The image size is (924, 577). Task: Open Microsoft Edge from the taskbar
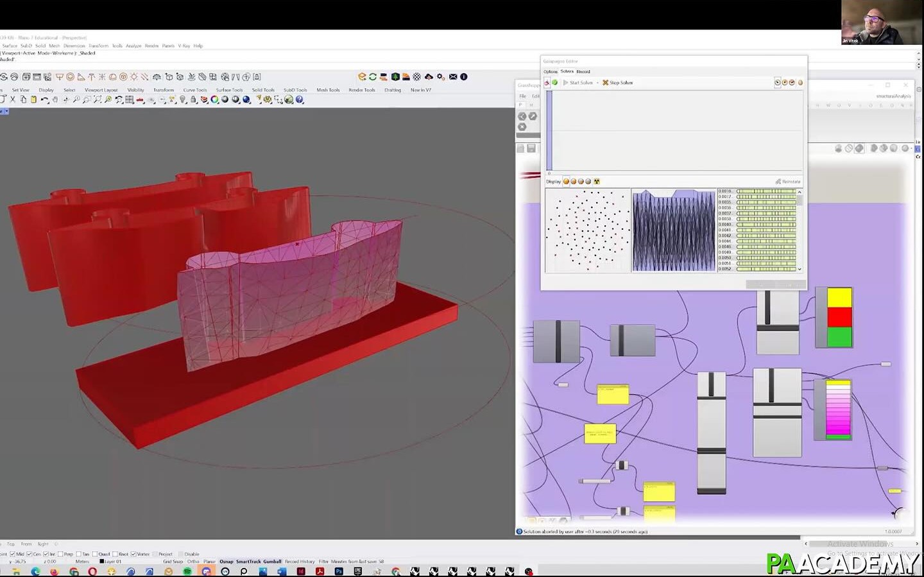[35, 571]
